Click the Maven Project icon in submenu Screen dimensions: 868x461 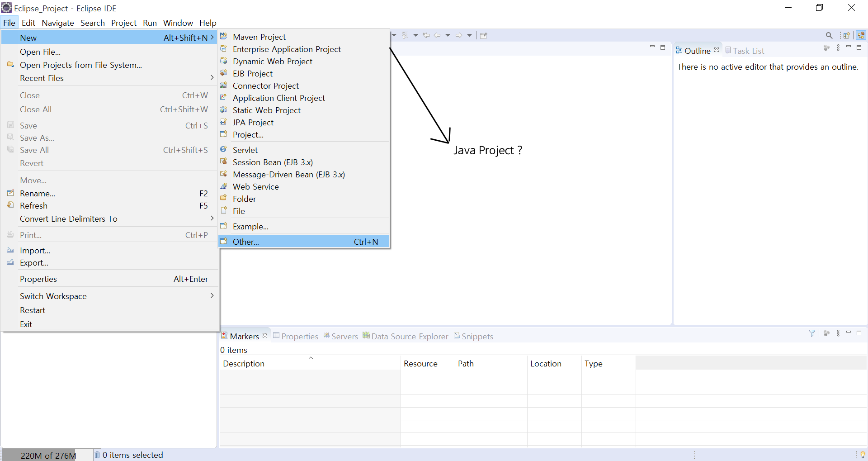(x=224, y=36)
